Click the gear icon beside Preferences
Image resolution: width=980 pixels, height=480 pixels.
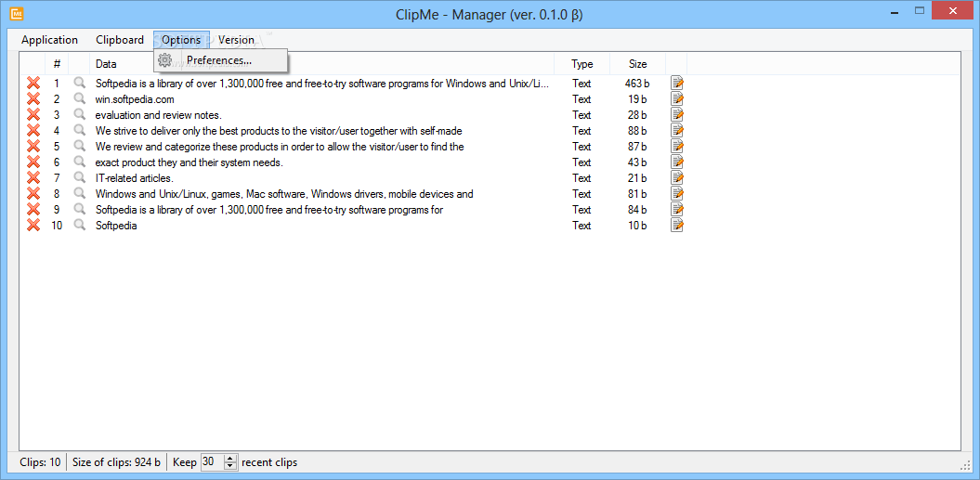(166, 60)
